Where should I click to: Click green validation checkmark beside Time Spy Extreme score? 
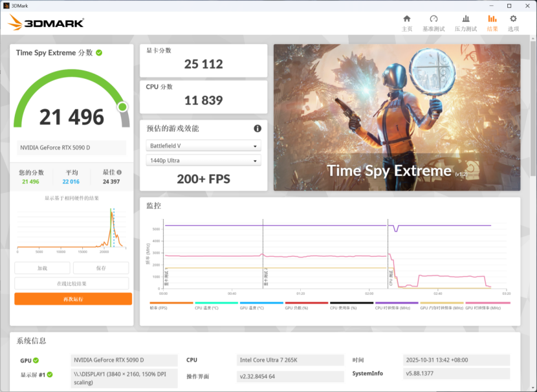click(x=99, y=52)
